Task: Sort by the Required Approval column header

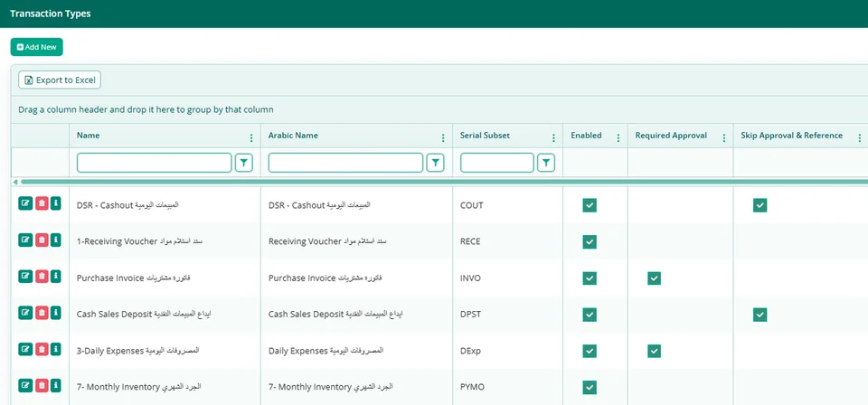Action: click(x=671, y=135)
